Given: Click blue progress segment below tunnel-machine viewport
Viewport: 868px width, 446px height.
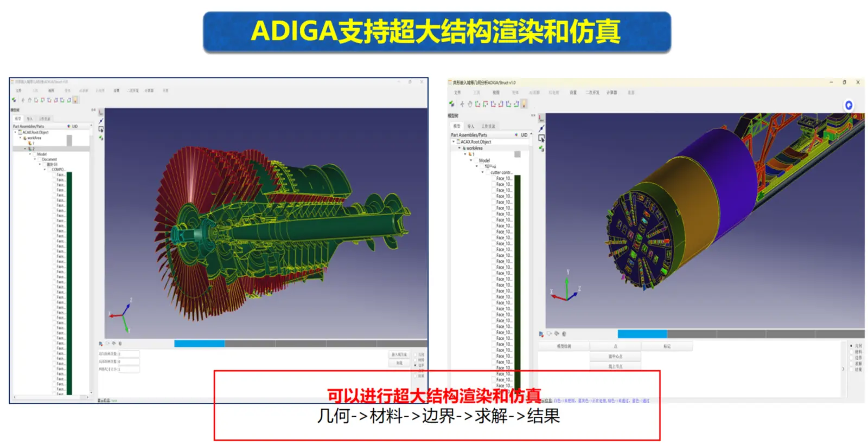Looking at the screenshot, I should pos(642,334).
